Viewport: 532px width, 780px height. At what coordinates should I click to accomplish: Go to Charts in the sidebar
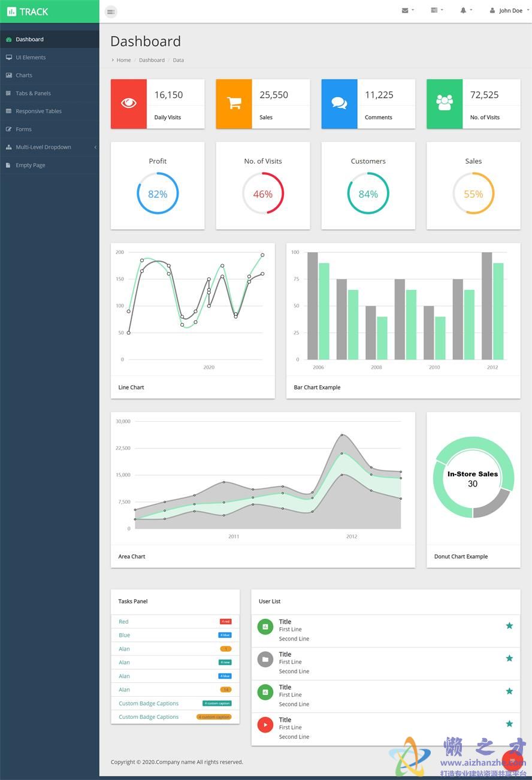(x=24, y=75)
